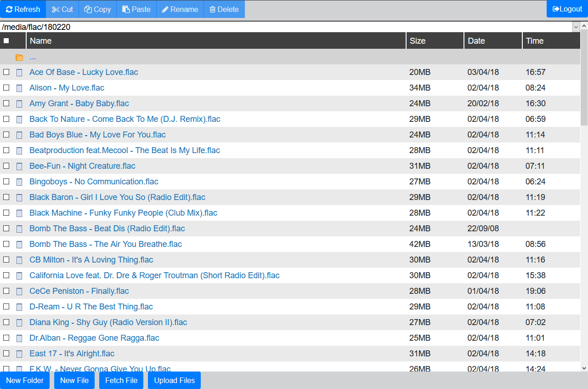Click the orange parent folder icon
588x389 pixels.
(x=19, y=57)
